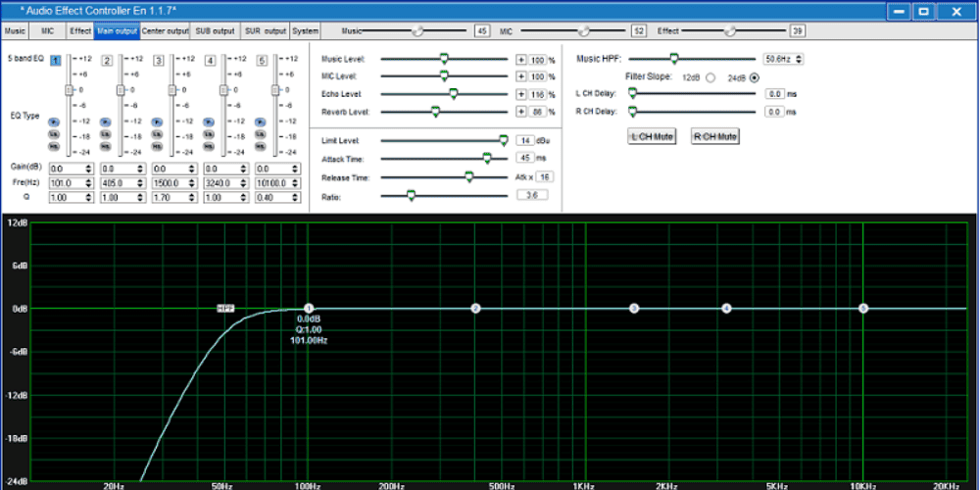
Task: Select EQ node 2 on the graph
Action: 475,309
